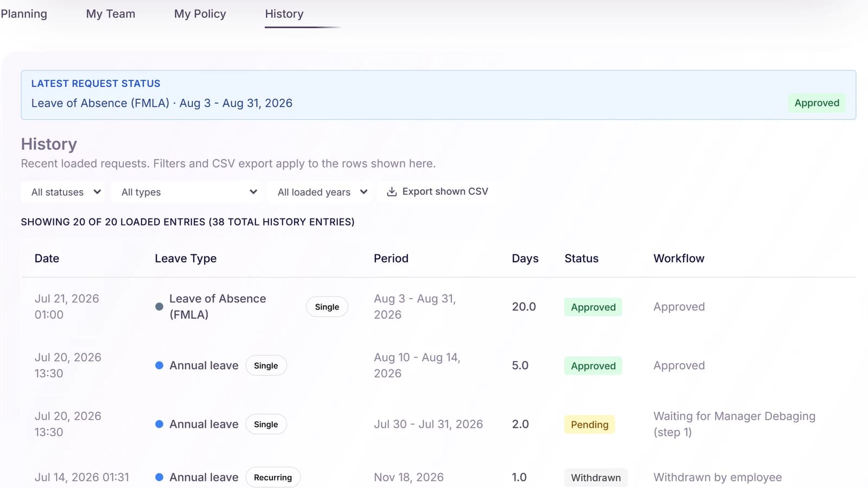Click Single tag in the Pending row

266,424
